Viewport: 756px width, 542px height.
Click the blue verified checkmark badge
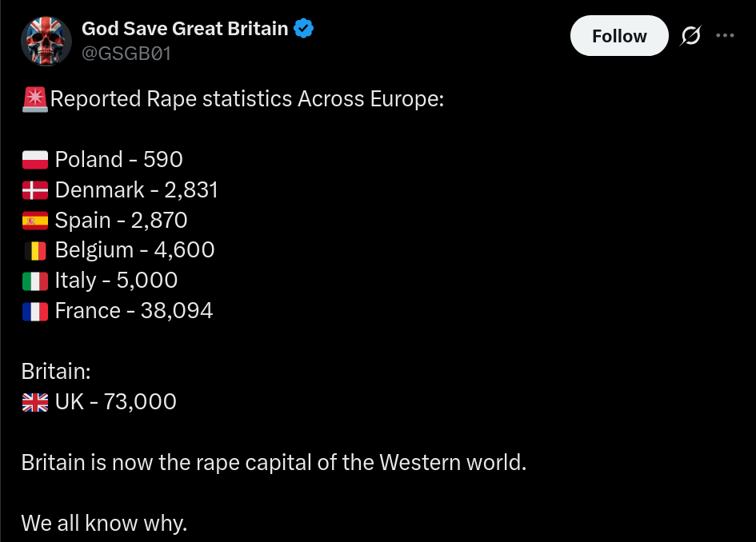click(x=304, y=29)
